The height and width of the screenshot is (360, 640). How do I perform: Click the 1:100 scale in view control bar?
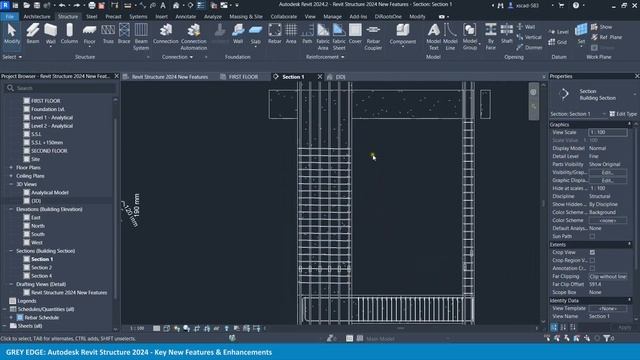pyautogui.click(x=137, y=328)
